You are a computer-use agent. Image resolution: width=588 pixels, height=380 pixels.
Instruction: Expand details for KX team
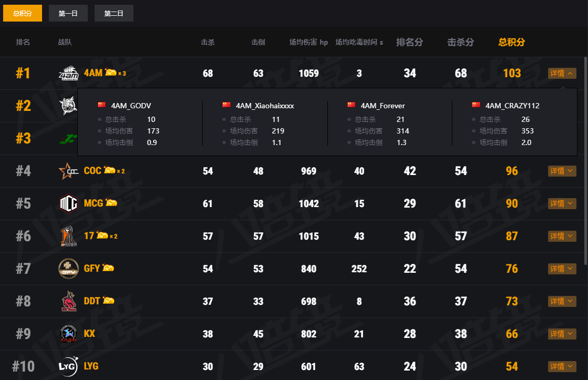tap(562, 334)
